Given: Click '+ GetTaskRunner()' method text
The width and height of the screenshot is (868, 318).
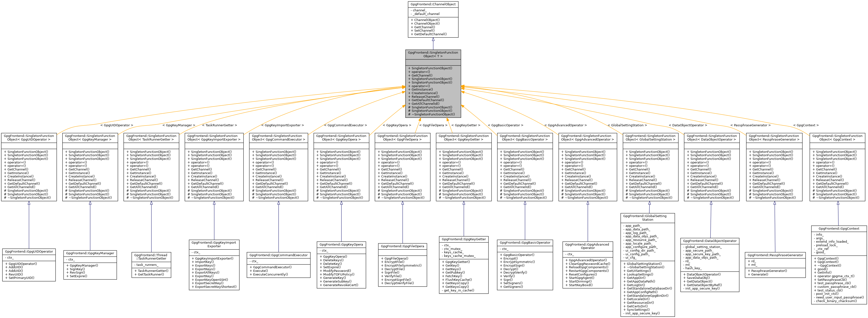Looking at the screenshot, I should (x=149, y=275).
